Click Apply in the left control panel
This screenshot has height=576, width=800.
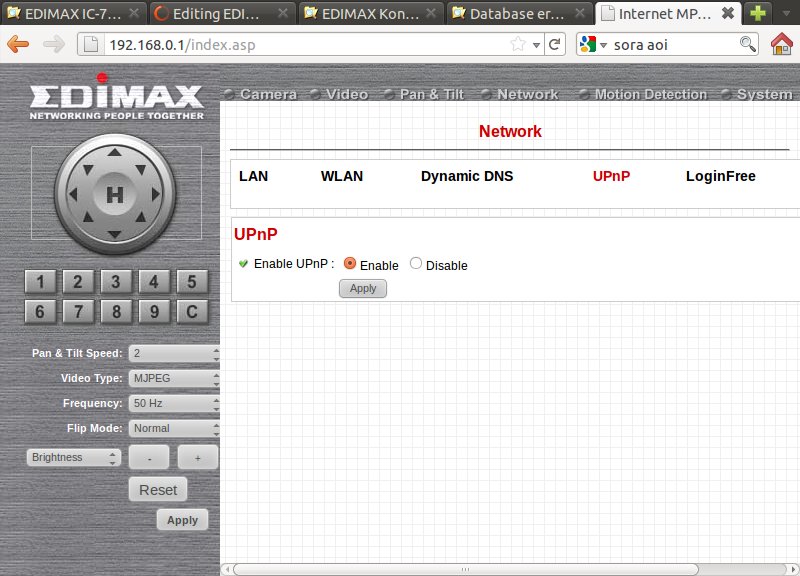click(182, 520)
